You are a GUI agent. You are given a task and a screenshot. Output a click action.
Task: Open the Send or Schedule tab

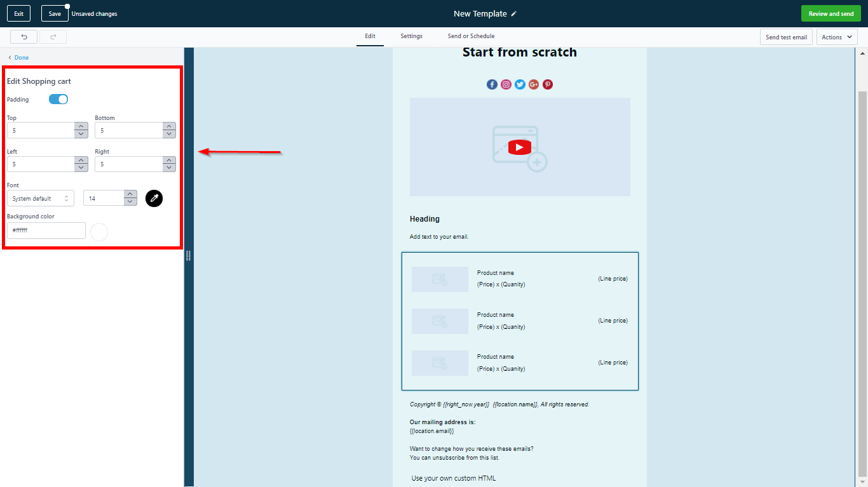[x=471, y=36]
